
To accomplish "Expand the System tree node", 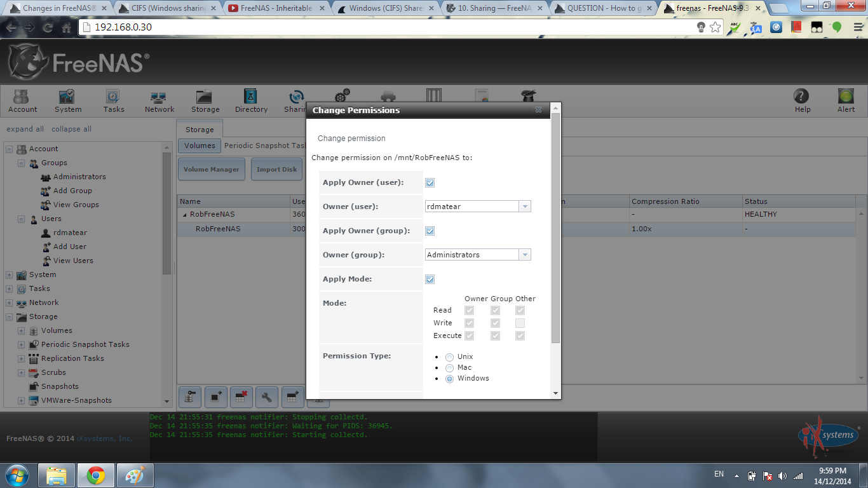I will (x=9, y=275).
